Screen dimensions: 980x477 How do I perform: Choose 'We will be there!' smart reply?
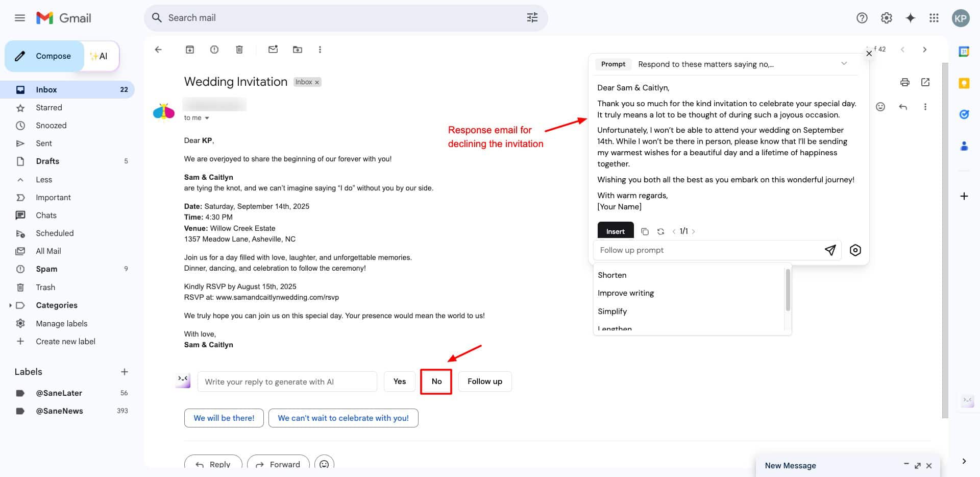(x=224, y=418)
